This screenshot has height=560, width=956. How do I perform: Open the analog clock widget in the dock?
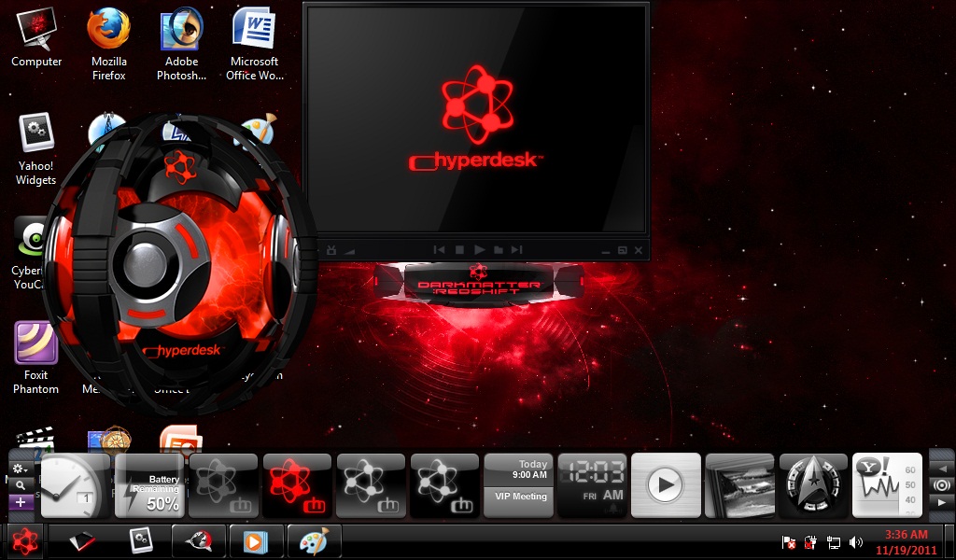pos(75,485)
